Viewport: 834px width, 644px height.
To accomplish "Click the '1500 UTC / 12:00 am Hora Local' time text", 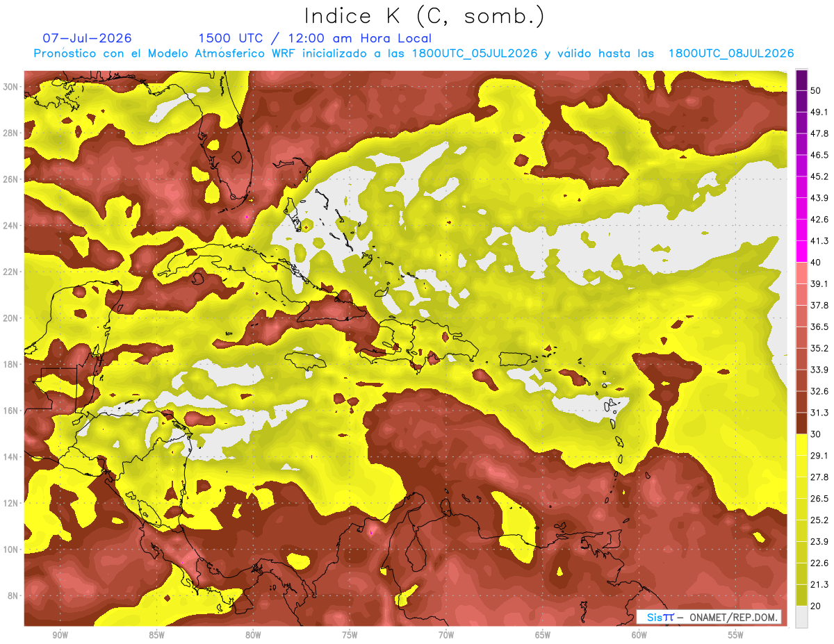I will tap(315, 38).
